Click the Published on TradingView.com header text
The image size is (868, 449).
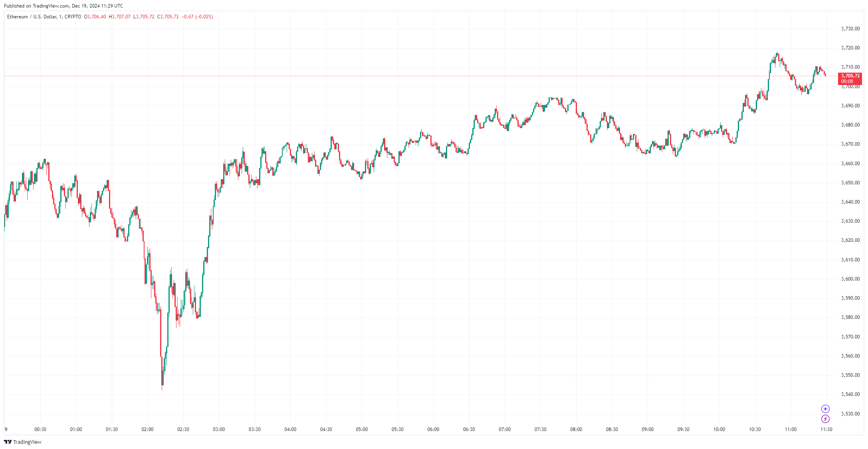(63, 6)
